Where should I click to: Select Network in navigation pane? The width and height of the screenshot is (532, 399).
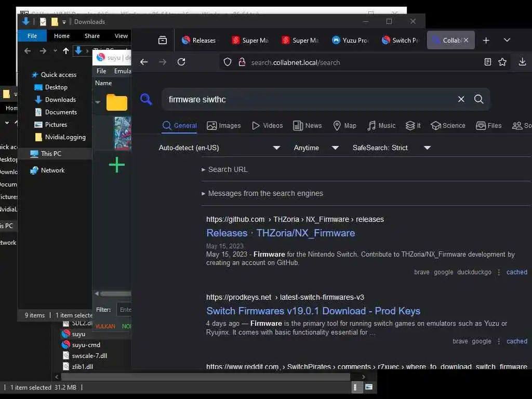click(47, 170)
